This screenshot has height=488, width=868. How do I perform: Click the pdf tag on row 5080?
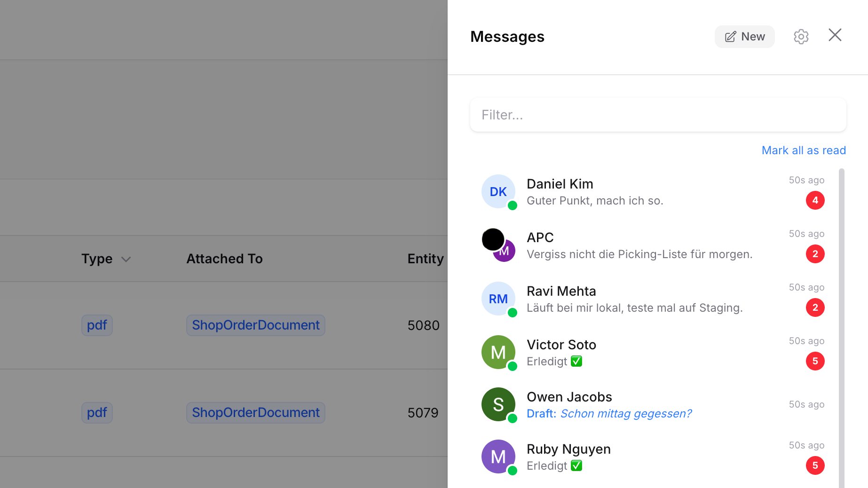[x=96, y=325]
